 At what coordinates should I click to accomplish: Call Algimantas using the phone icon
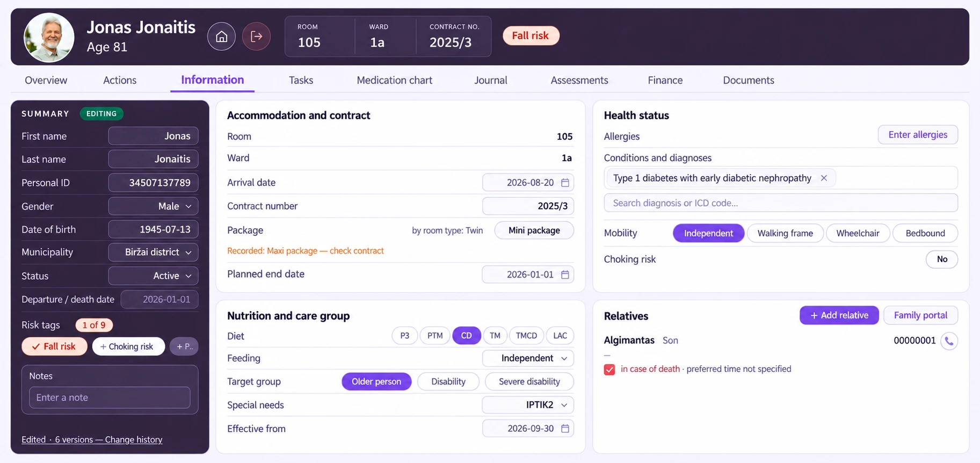point(949,341)
